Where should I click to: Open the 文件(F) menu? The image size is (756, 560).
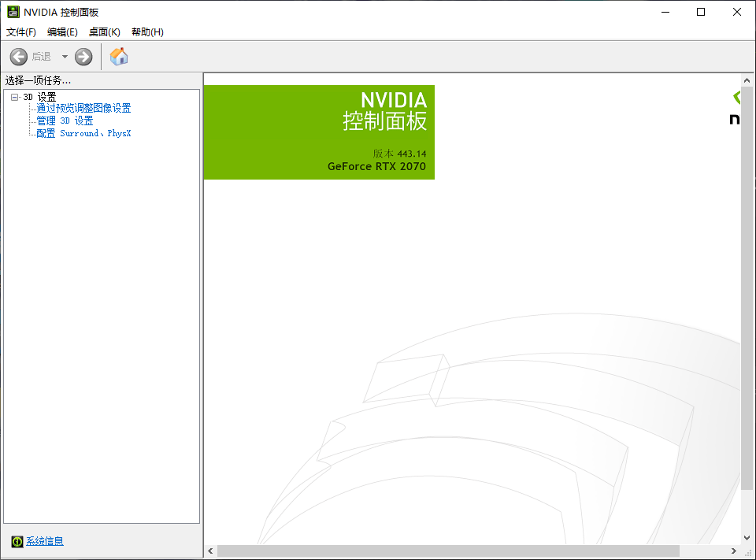click(x=20, y=32)
